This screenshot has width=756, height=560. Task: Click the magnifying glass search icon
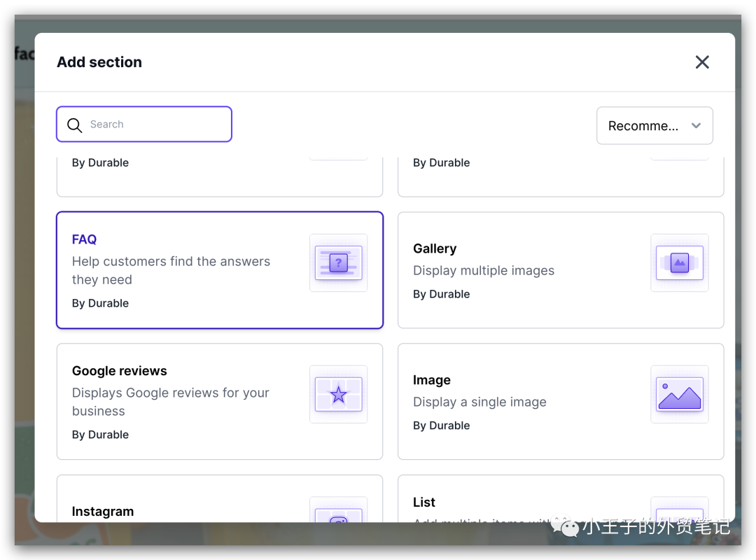coord(75,125)
